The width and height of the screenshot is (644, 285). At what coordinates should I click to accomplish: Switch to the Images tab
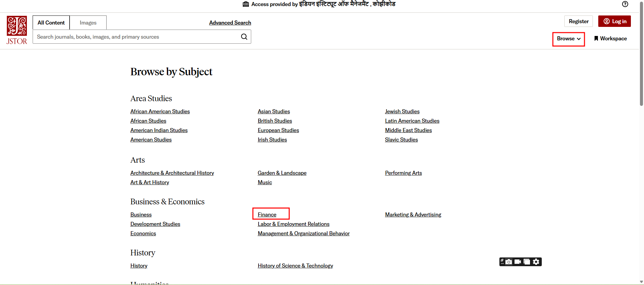(x=88, y=23)
